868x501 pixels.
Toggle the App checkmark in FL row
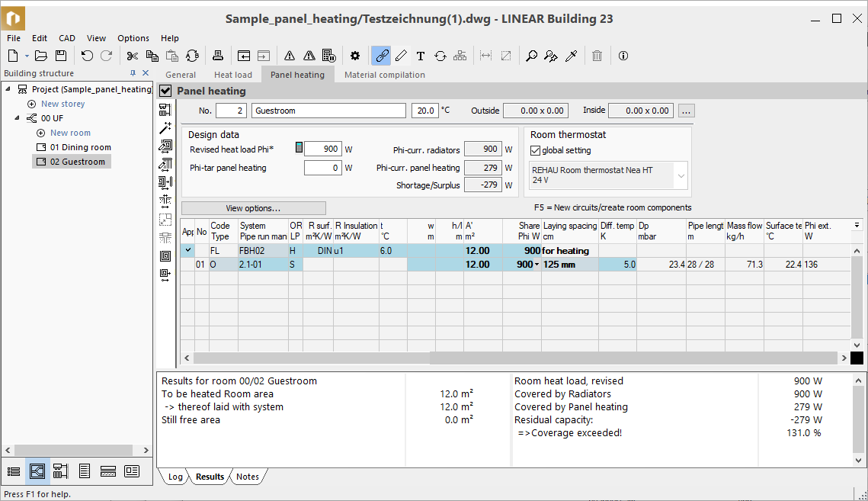188,250
